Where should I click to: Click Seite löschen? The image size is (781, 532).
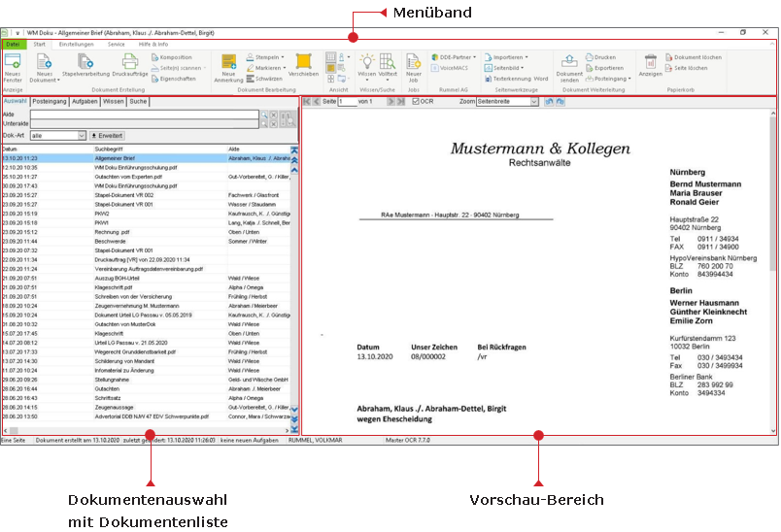point(687,68)
